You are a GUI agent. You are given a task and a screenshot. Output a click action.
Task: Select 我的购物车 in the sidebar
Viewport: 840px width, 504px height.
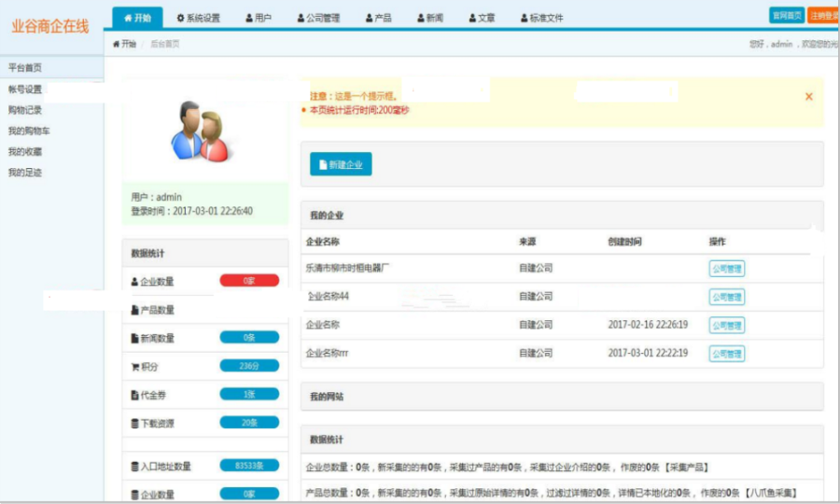point(29,131)
